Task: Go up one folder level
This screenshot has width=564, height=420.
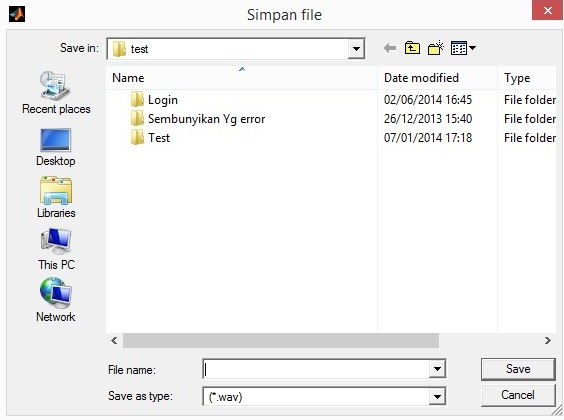Action: tap(412, 48)
